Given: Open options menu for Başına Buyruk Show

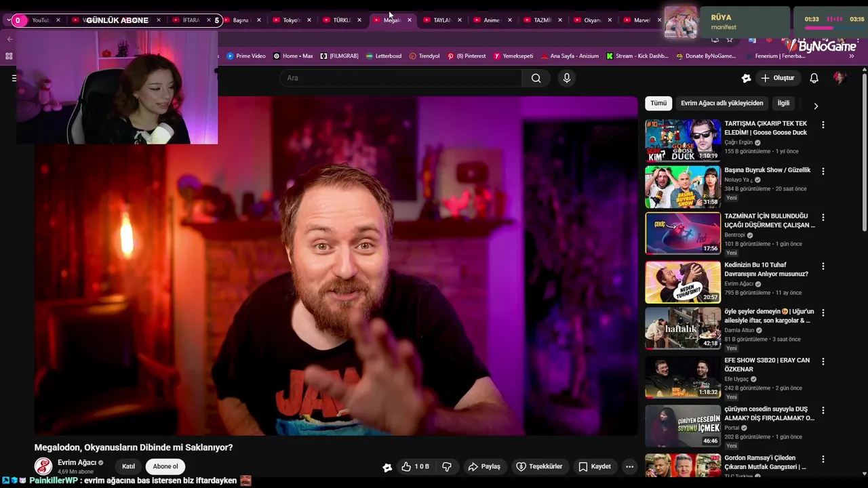Looking at the screenshot, I should 823,171.
